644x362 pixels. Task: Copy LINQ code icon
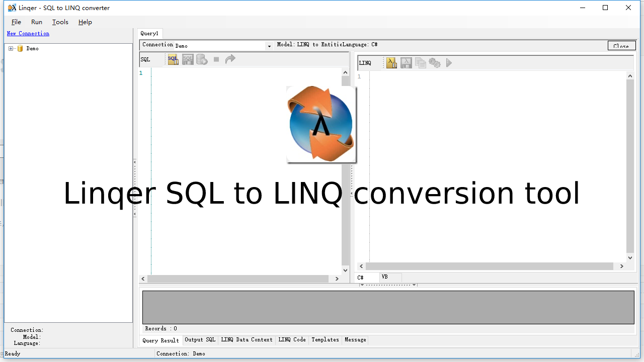421,63
